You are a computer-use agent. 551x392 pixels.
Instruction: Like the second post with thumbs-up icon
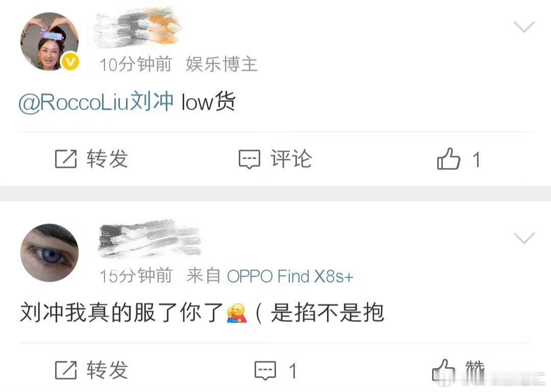443,370
